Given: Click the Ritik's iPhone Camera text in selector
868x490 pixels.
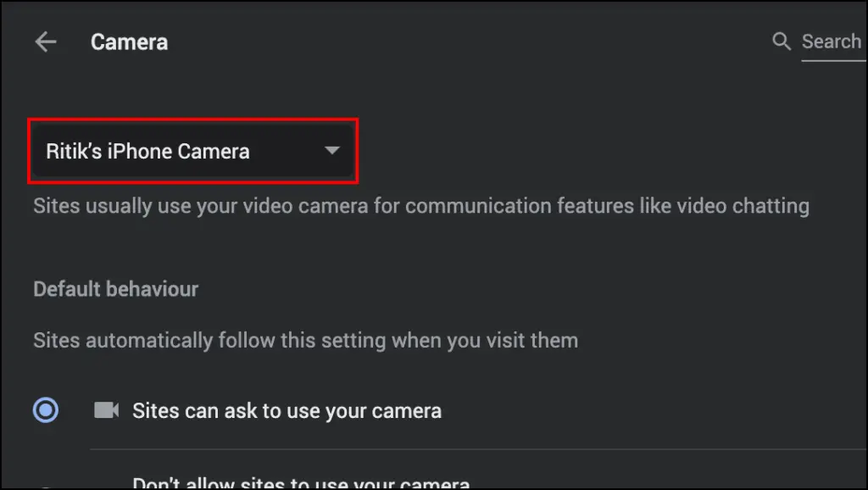Looking at the screenshot, I should [147, 151].
